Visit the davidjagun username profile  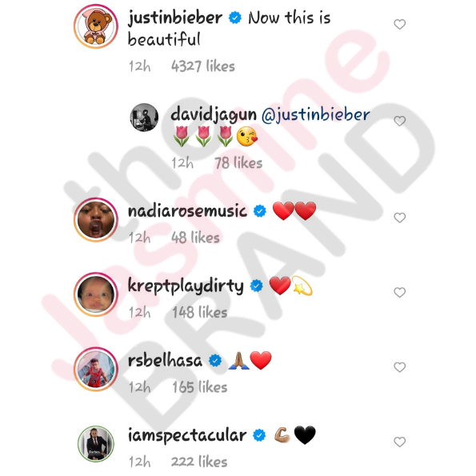[x=214, y=115]
